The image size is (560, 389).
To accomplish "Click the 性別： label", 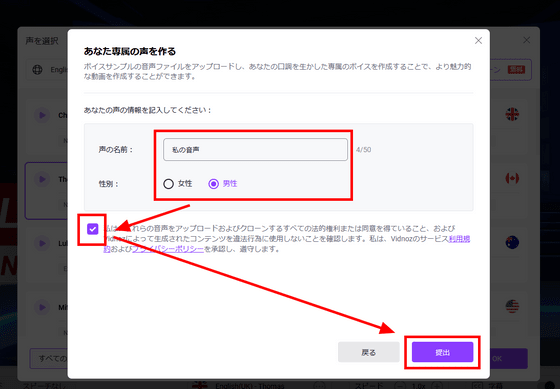I will coord(109,184).
